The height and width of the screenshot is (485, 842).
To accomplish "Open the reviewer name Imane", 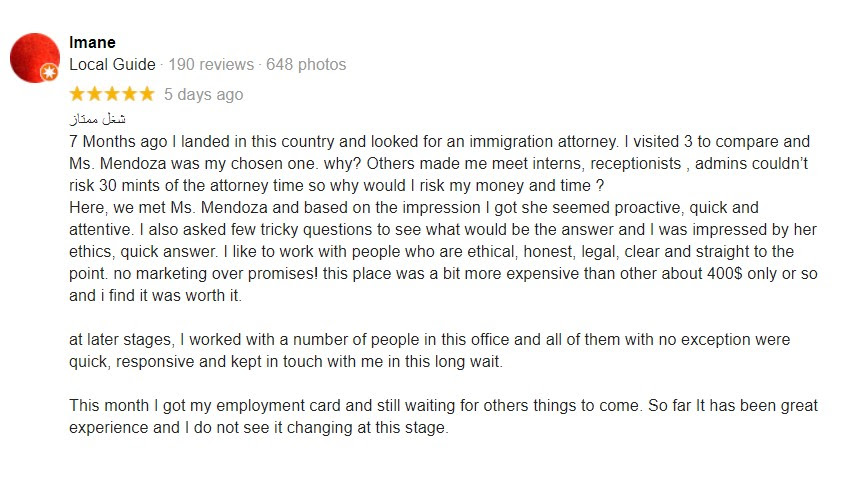I will click(x=92, y=42).
